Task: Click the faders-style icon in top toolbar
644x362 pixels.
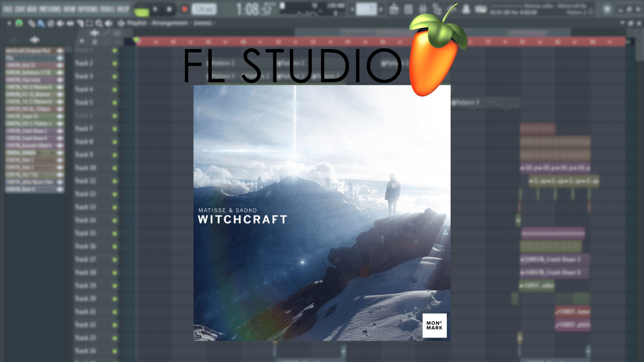Action: (423, 9)
